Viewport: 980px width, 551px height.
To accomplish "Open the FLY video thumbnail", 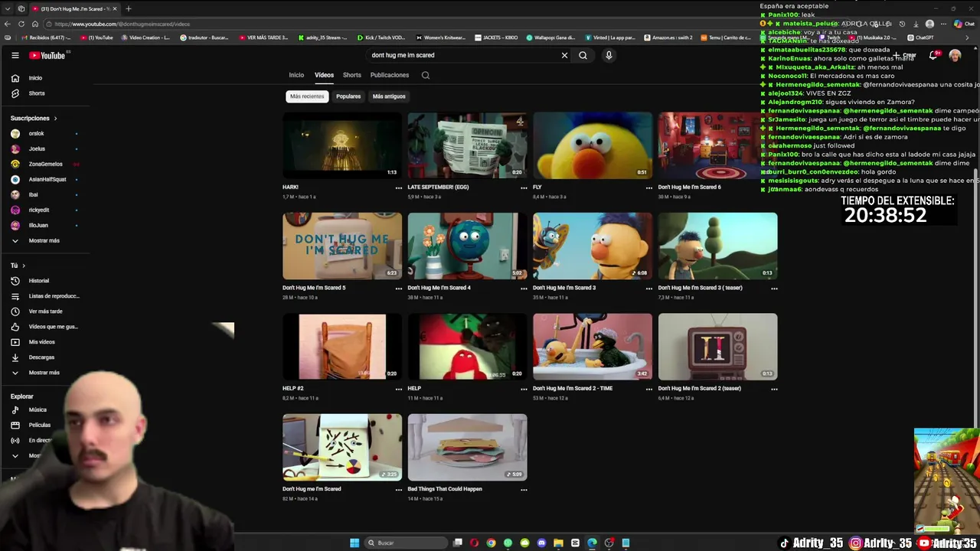I will [x=593, y=145].
